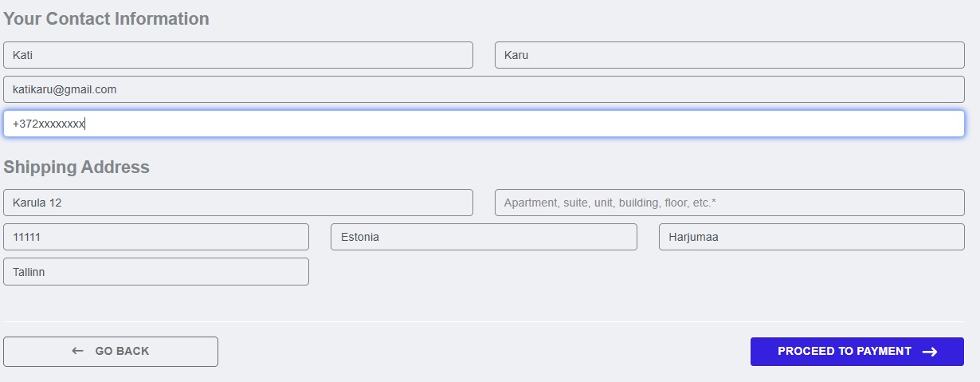Viewport: 980px width, 382px height.
Task: Focus the first name field containing Kati
Action: 238,55
